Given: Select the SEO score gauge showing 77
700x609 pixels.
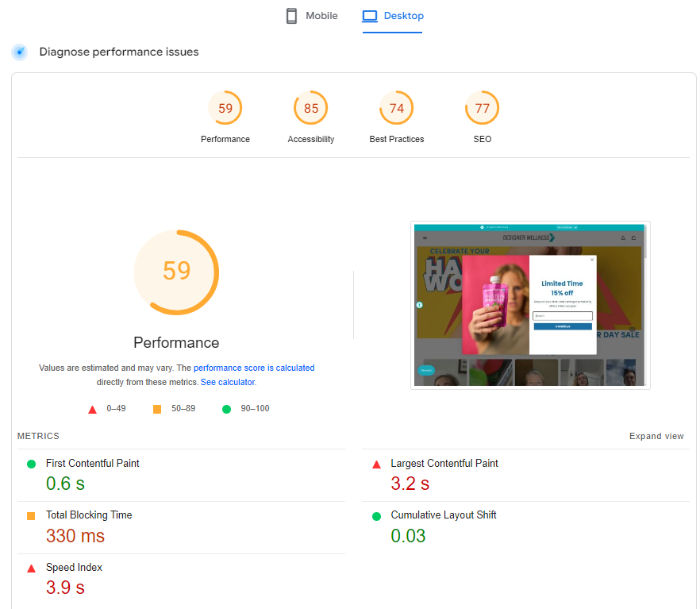Looking at the screenshot, I should (x=482, y=109).
